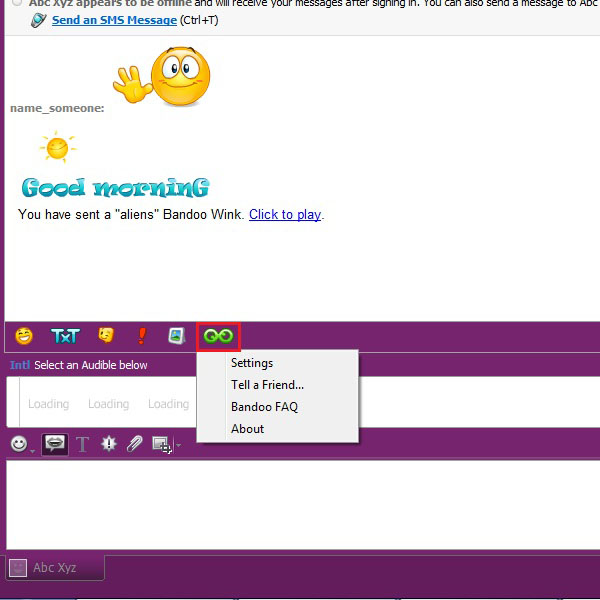Click the red exclamation Bandoo icon

coord(142,336)
